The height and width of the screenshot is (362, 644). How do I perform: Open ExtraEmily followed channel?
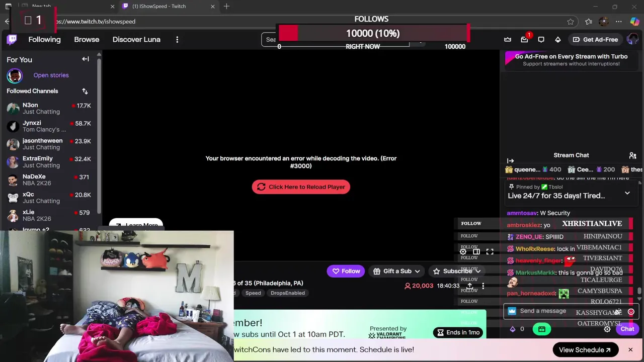point(49,162)
